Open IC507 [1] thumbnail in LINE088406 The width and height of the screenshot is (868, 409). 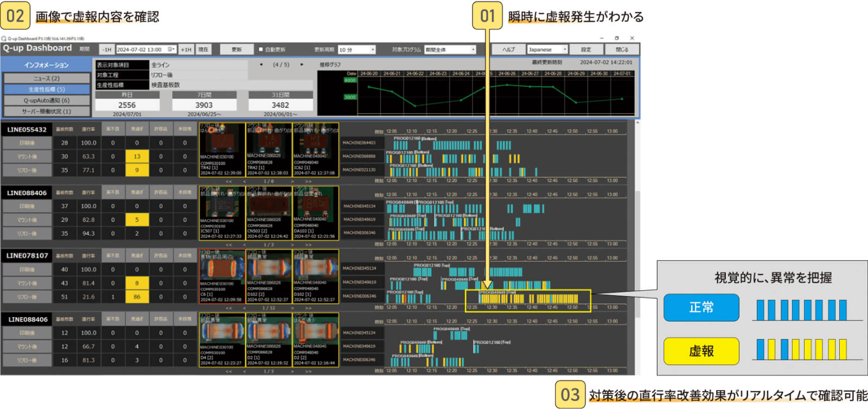pyautogui.click(x=222, y=213)
